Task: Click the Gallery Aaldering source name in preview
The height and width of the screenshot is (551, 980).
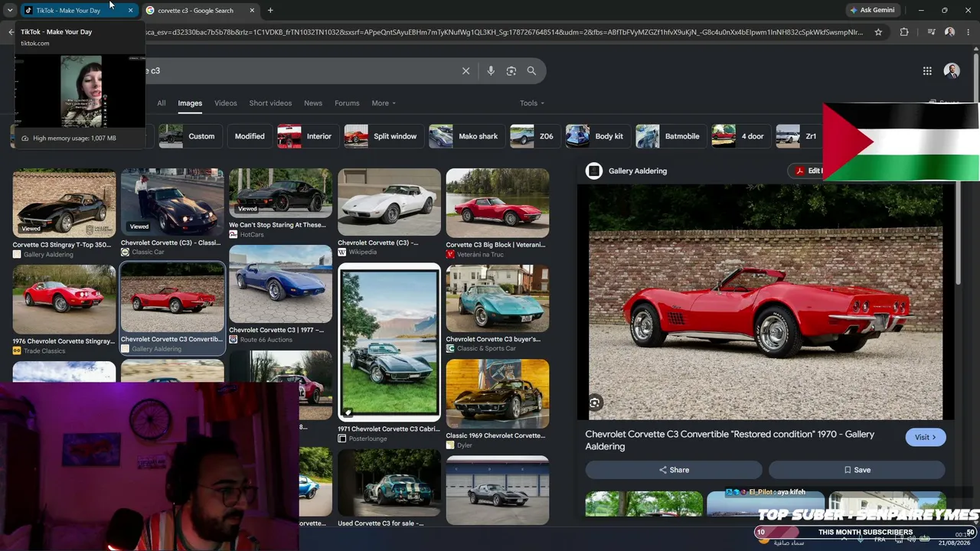Action: (x=638, y=171)
